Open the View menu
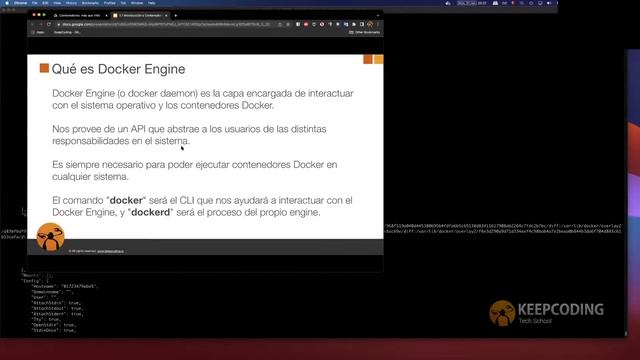The width and height of the screenshot is (640, 360). coord(57,3)
